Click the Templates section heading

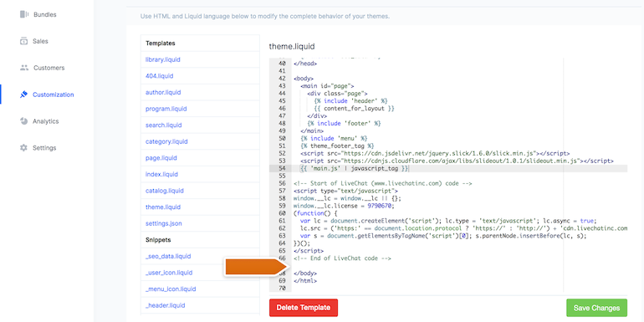pyautogui.click(x=161, y=43)
